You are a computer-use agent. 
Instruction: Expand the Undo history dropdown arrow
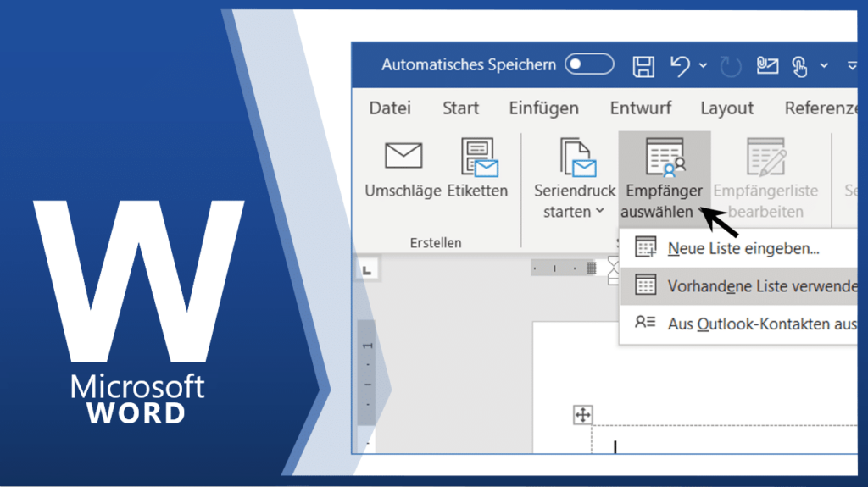tap(703, 65)
